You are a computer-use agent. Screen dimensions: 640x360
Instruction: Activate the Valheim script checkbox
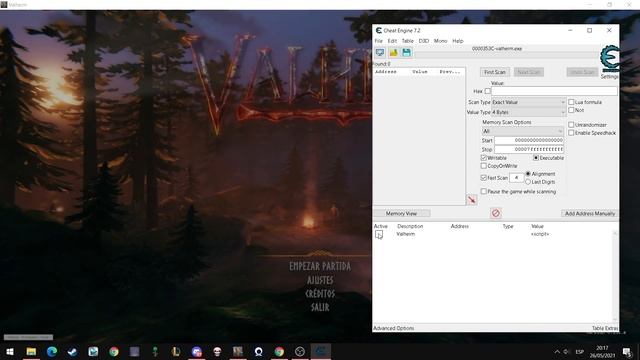pyautogui.click(x=379, y=234)
